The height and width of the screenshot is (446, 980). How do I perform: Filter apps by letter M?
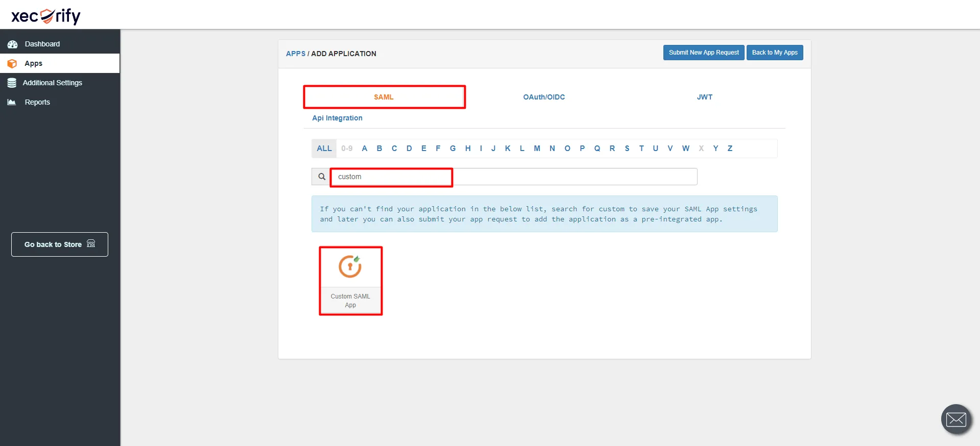pos(537,148)
